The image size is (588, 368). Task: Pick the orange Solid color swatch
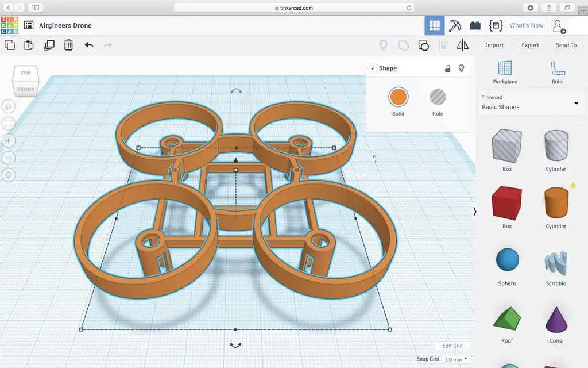tap(398, 97)
